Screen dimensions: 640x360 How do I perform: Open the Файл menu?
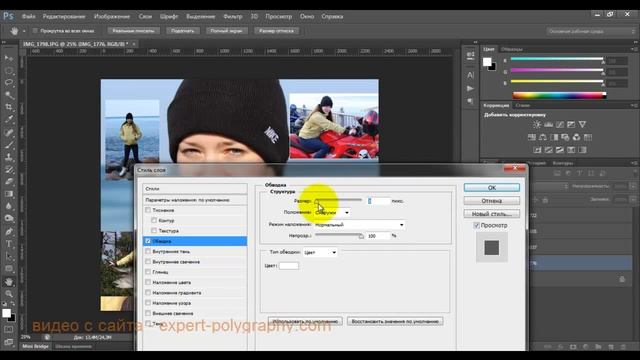coord(29,16)
